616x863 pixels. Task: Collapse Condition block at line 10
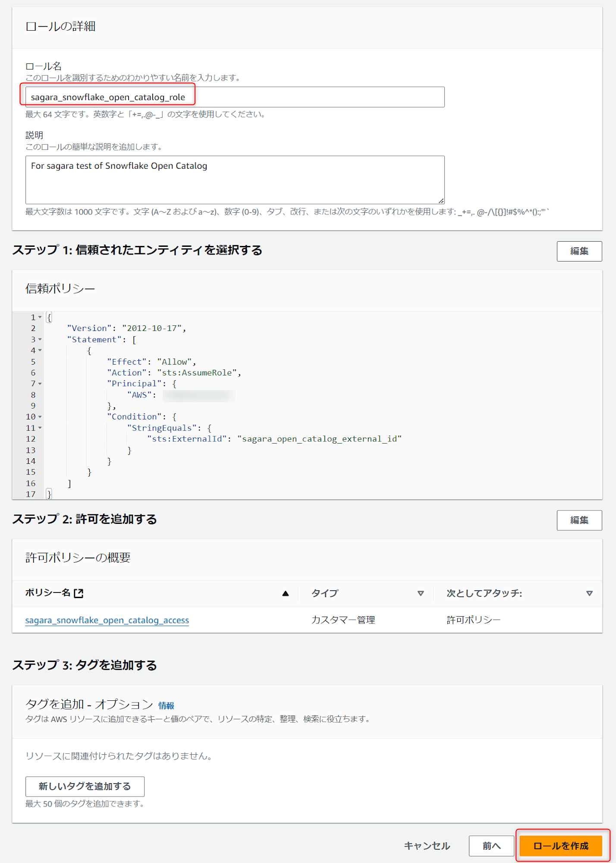40,417
